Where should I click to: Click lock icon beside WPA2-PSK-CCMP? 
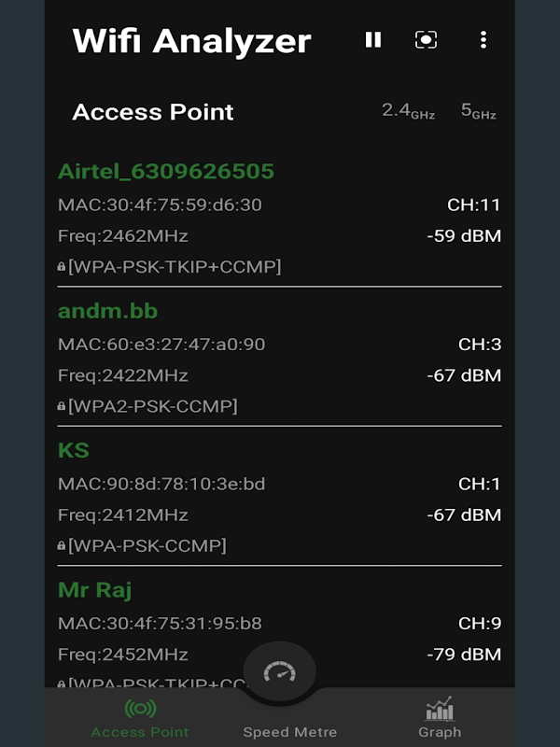coord(62,406)
